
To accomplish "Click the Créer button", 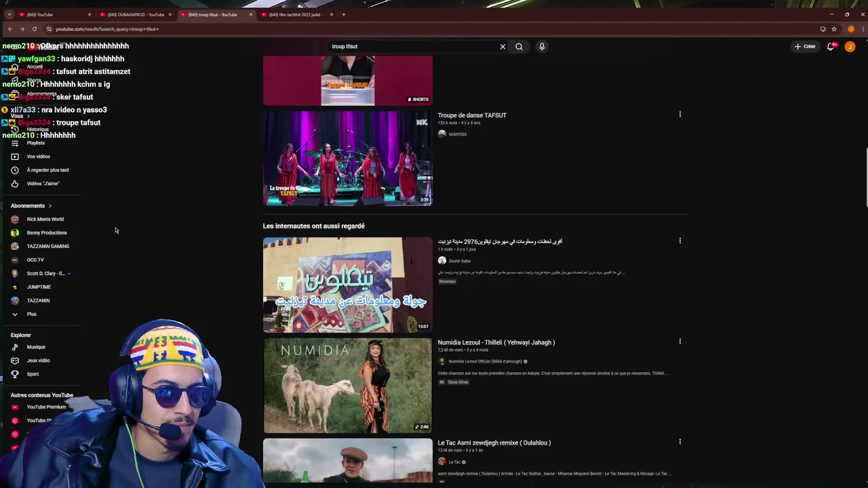I will 804,47.
